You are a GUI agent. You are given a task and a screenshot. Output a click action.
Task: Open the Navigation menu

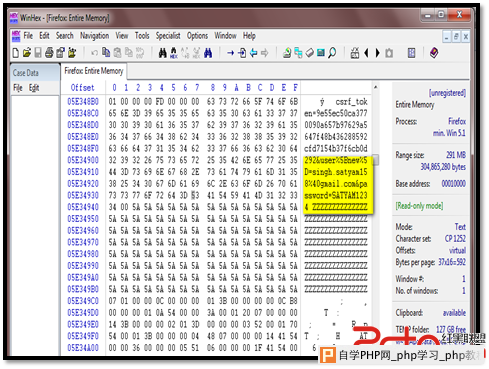[x=94, y=36]
